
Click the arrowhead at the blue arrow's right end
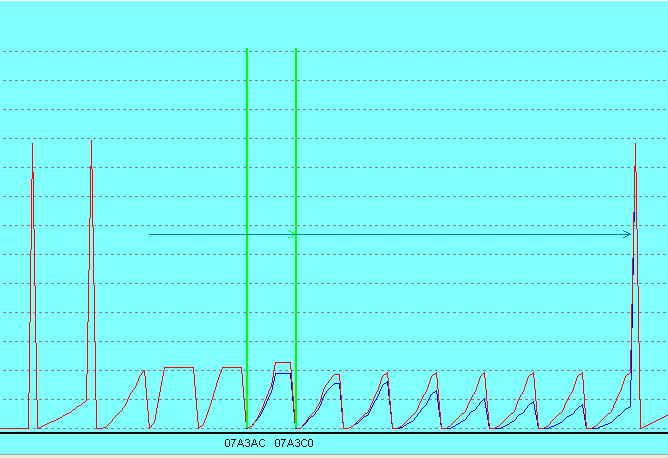628,235
